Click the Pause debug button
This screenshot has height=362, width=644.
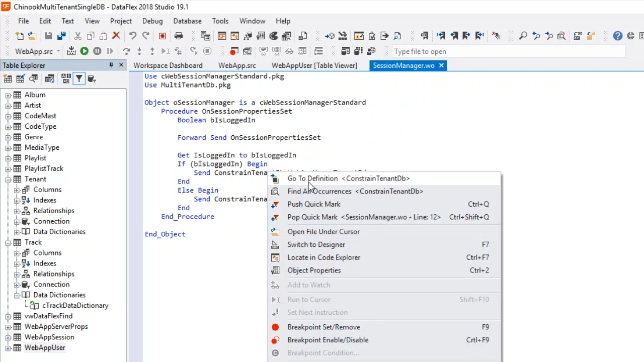pyautogui.click(x=97, y=51)
